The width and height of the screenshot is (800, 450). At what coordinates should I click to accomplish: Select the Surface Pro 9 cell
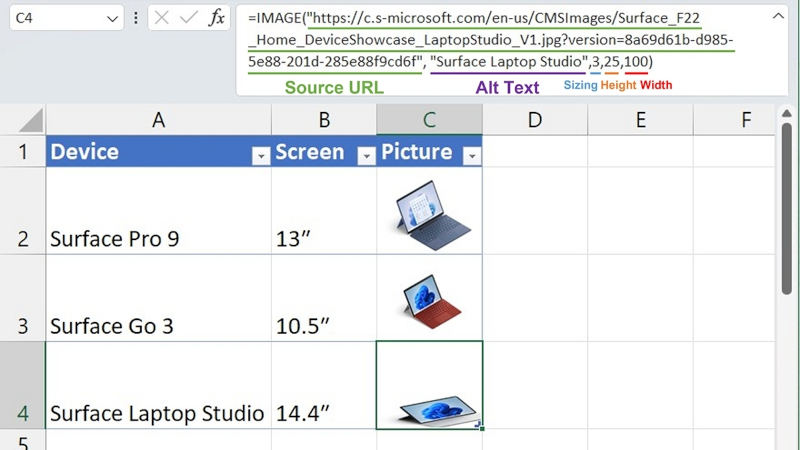[159, 211]
